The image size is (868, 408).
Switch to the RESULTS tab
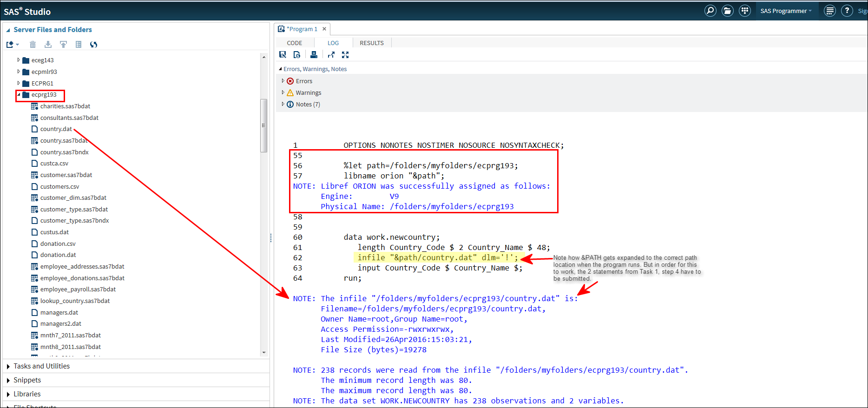pos(372,43)
